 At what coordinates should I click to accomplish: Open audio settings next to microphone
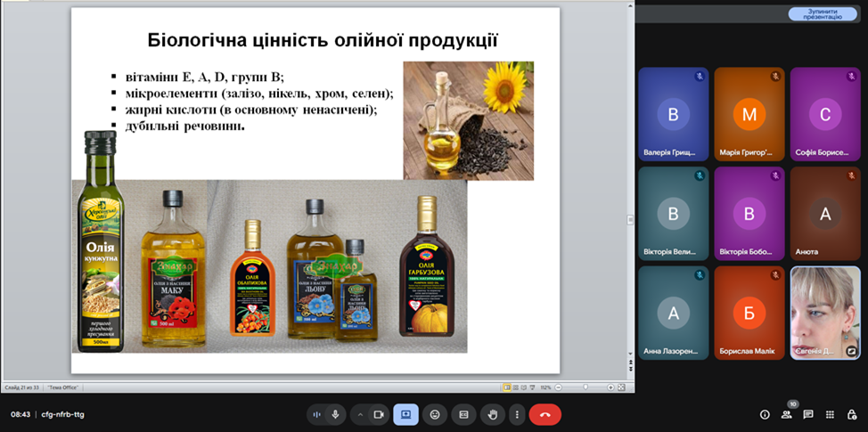coord(317,414)
